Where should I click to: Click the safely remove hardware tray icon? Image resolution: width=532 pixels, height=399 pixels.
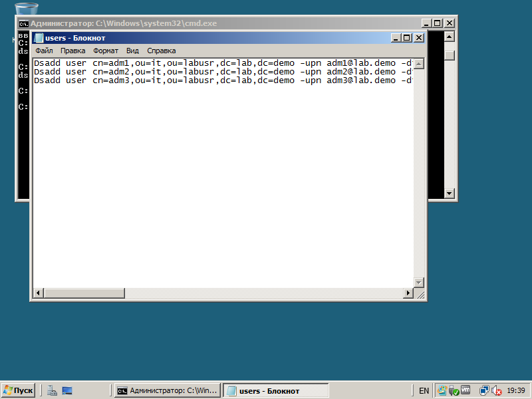454,391
